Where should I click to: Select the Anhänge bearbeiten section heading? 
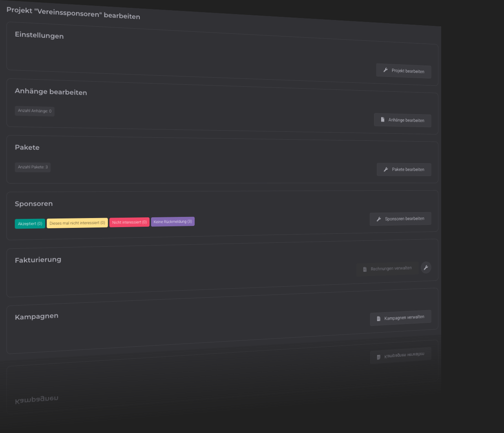click(51, 92)
